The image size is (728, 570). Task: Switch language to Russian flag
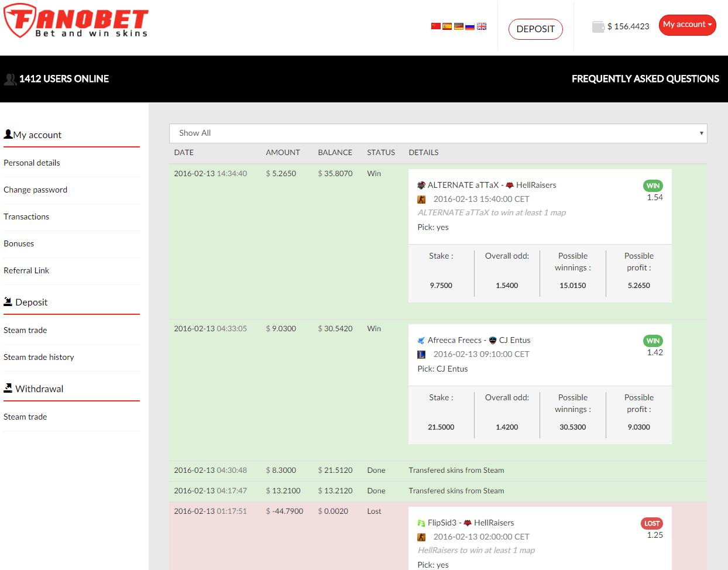point(470,26)
